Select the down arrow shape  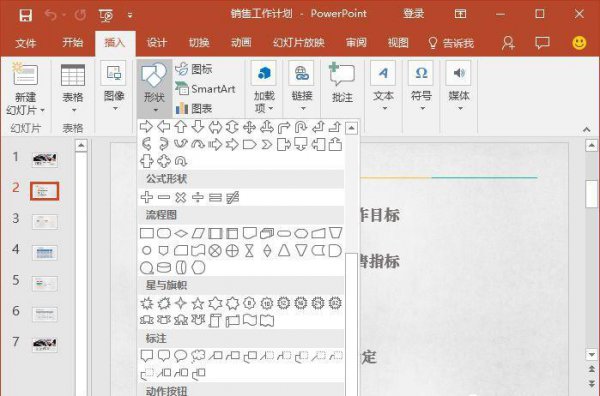point(198,127)
